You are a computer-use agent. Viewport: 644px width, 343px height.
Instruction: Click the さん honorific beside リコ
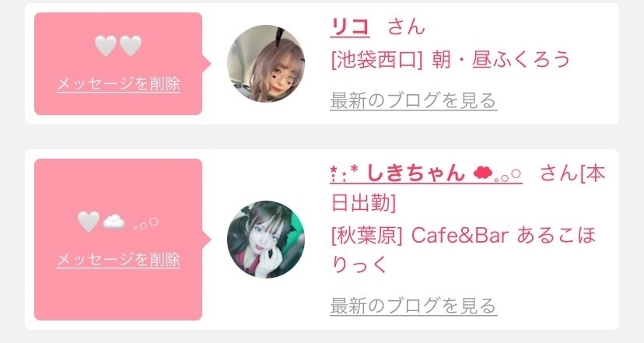(x=406, y=27)
